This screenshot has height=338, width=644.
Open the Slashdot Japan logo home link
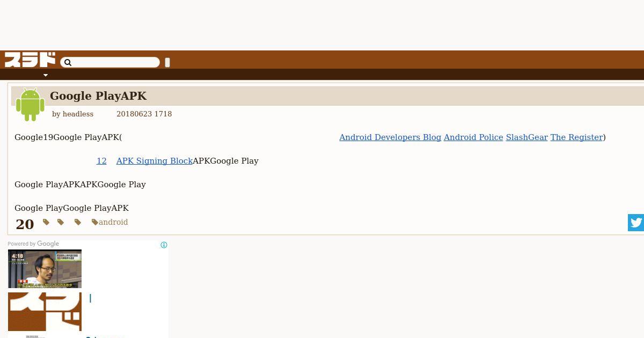pos(30,60)
